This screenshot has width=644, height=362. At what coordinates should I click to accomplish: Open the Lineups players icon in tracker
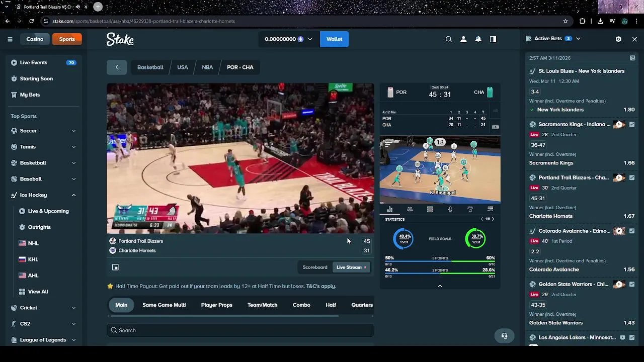(410, 209)
